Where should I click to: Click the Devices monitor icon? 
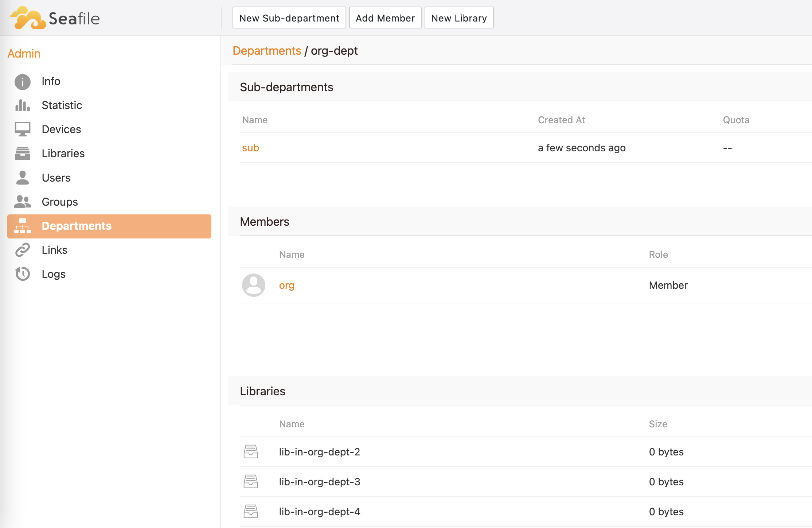pos(22,129)
